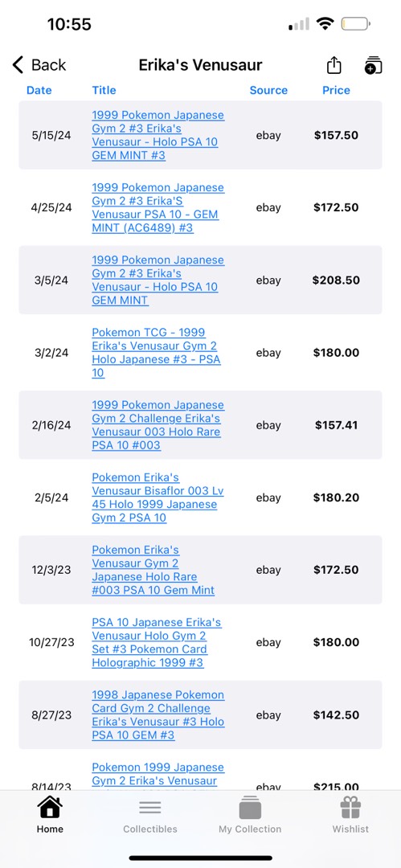Open the Collectibles tab icon

pos(150,808)
